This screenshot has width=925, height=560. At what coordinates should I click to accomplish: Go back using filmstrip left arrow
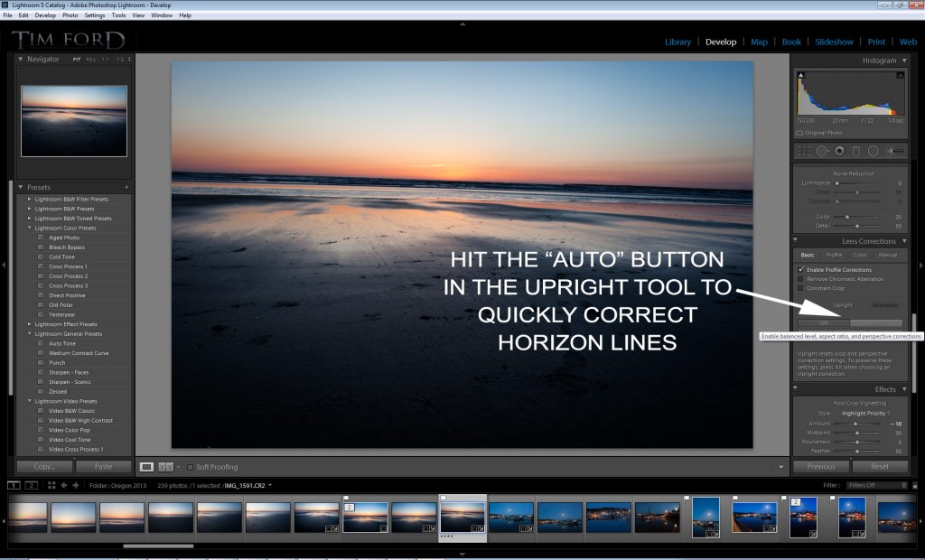click(64, 485)
